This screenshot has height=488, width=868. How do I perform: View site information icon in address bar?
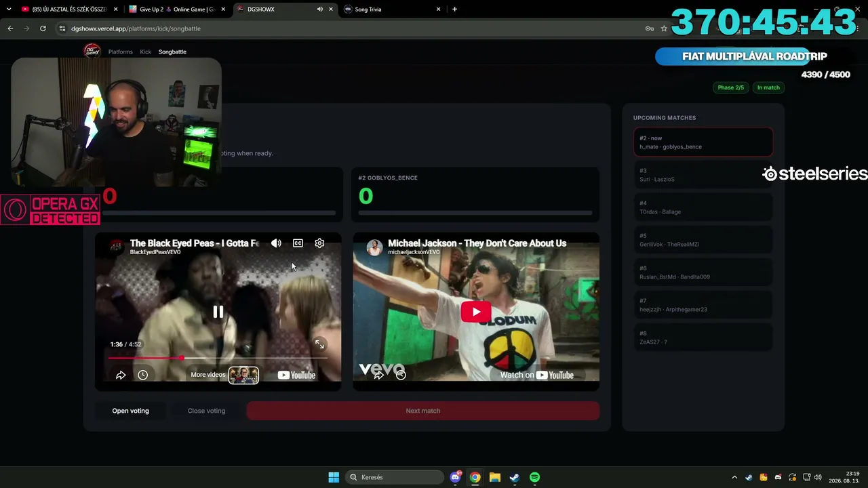click(x=62, y=28)
